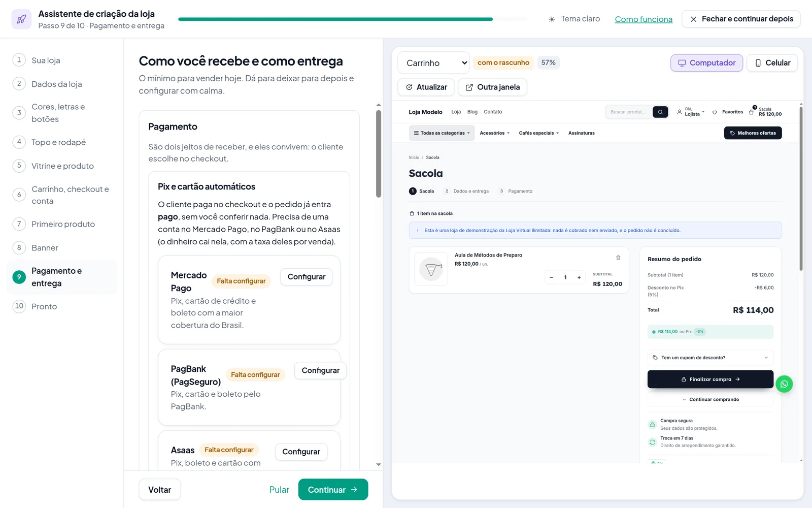Screen dimensions: 812x508
Task: Expand the Cafés especiais dropdown
Action: (538, 133)
